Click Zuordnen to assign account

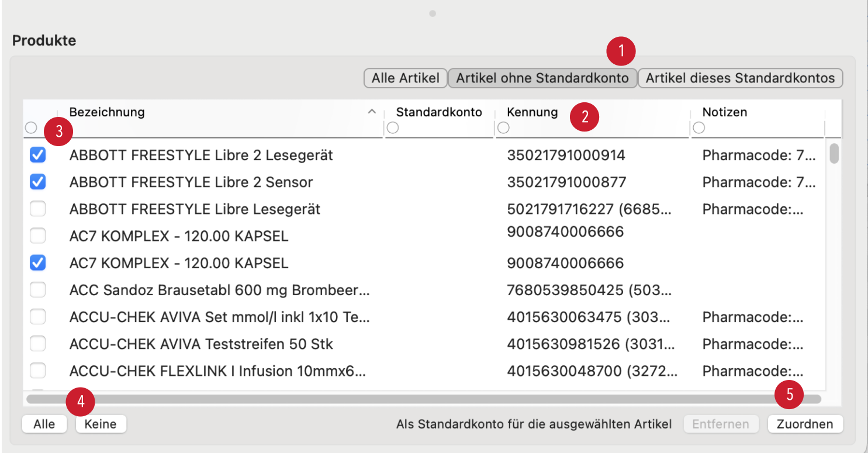tap(805, 424)
